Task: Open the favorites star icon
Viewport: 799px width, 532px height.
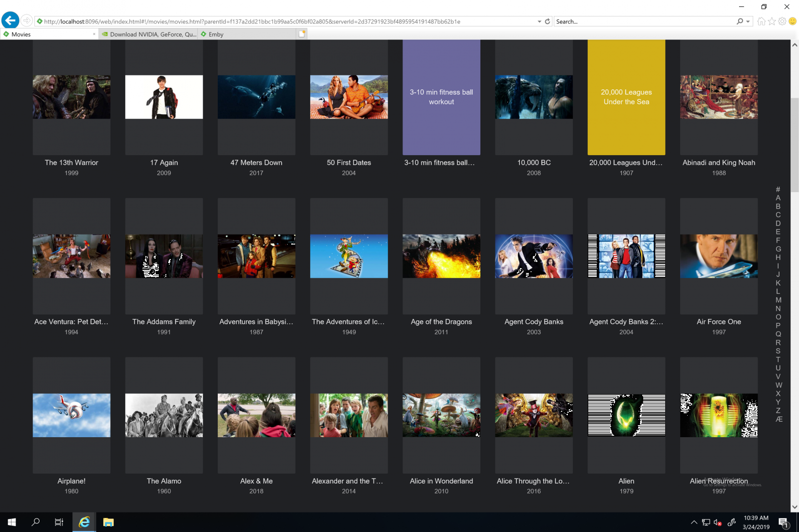Action: tap(772, 21)
